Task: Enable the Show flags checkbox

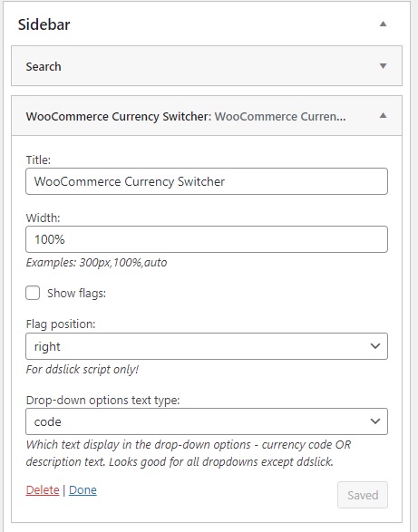Action: coord(33,293)
